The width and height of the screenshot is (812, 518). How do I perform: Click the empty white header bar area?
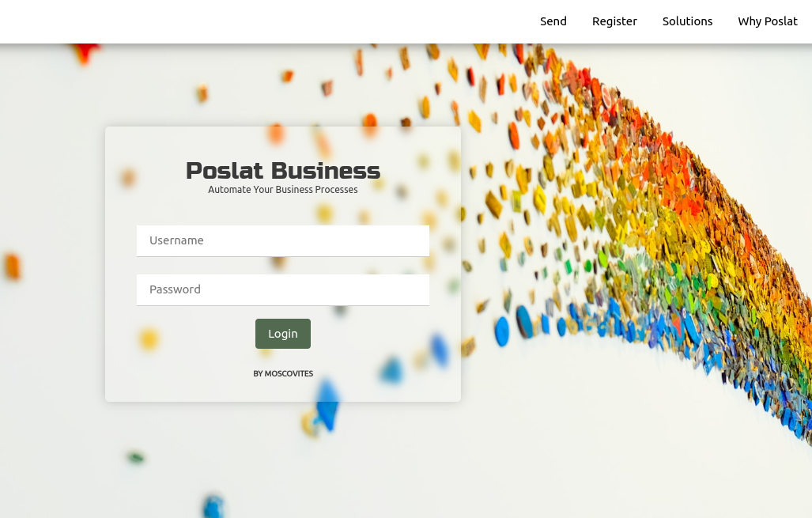point(259,21)
